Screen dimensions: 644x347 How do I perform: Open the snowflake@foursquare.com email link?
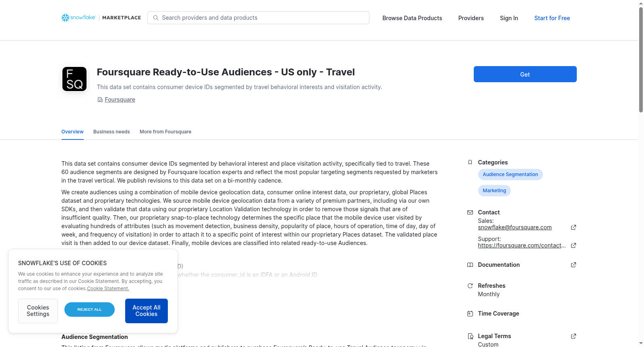point(515,227)
